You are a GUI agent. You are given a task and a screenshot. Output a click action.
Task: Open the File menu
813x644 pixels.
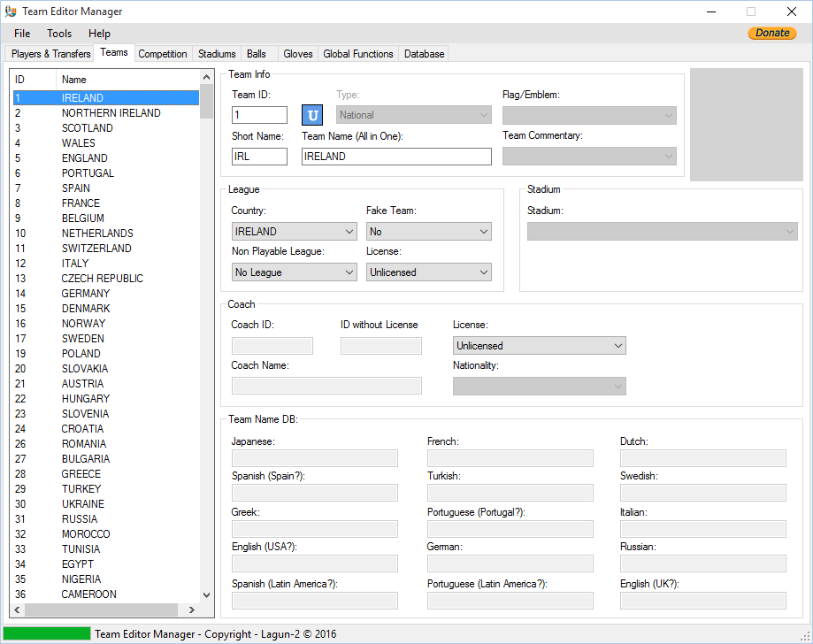[22, 34]
